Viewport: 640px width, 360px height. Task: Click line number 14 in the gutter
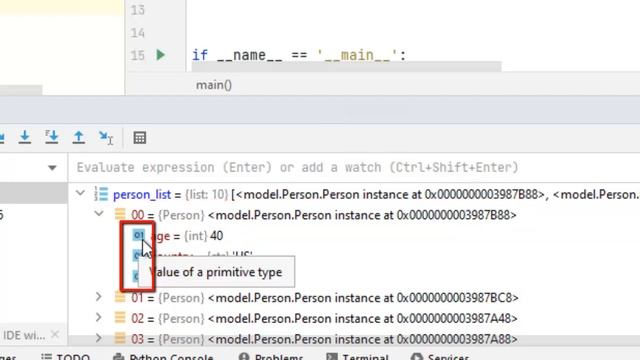[138, 32]
